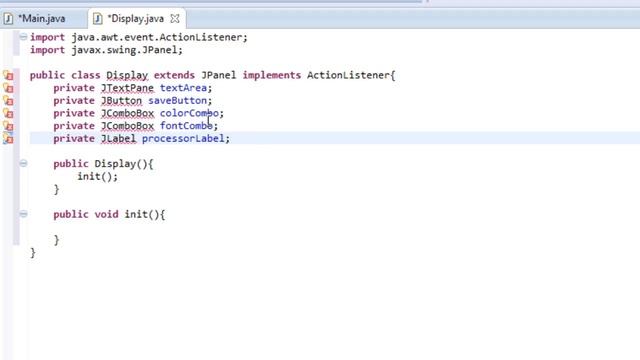Click the init(); call inside constructor
This screenshot has height=360, width=640.
[98, 176]
